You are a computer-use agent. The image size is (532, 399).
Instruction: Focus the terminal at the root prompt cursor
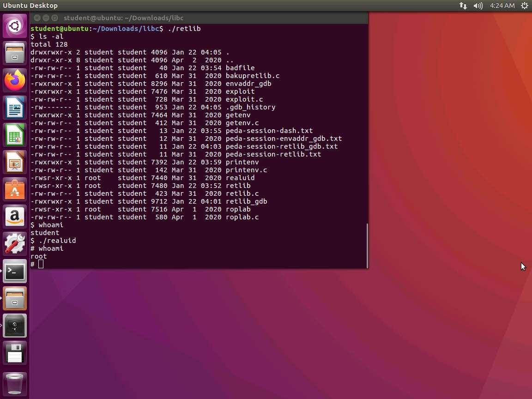click(x=41, y=264)
